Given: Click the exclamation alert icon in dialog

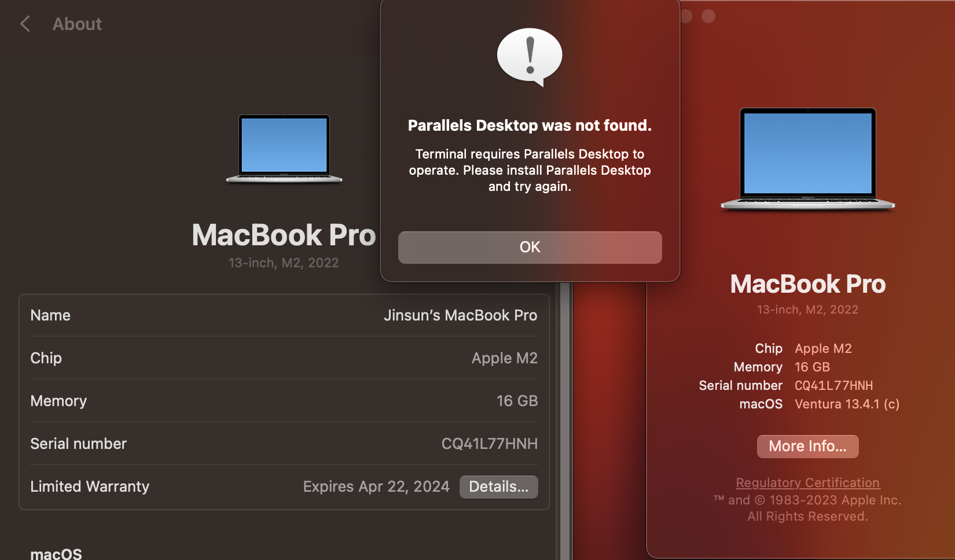Looking at the screenshot, I should 530,57.
